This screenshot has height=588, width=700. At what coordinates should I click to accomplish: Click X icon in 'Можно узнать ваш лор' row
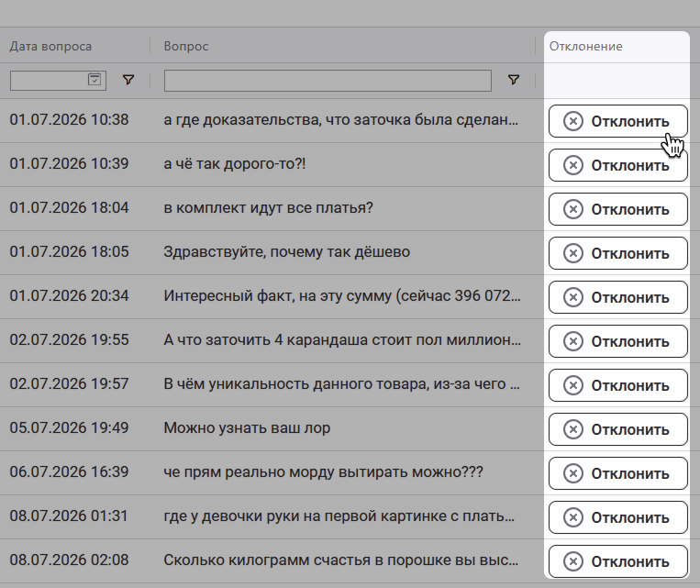(573, 429)
